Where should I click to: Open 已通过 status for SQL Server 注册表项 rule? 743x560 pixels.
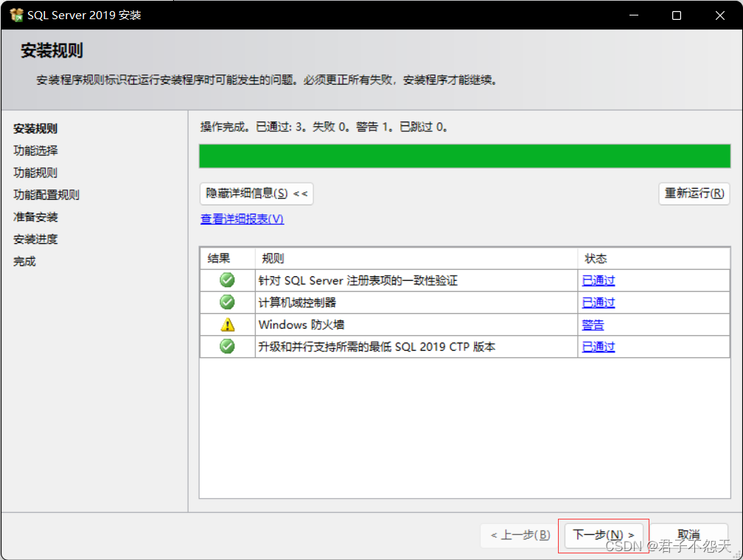599,281
